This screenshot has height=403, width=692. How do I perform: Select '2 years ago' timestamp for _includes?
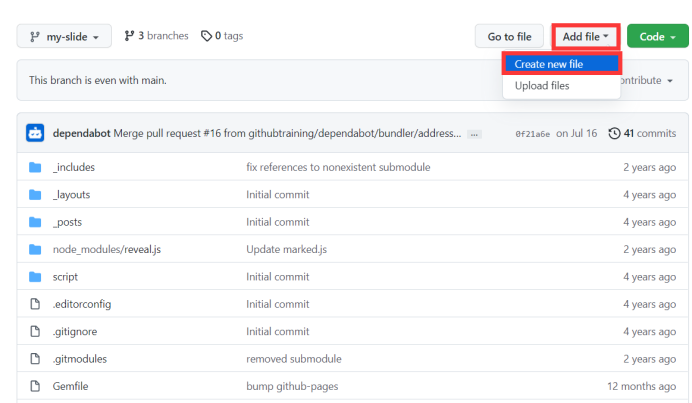tap(650, 167)
